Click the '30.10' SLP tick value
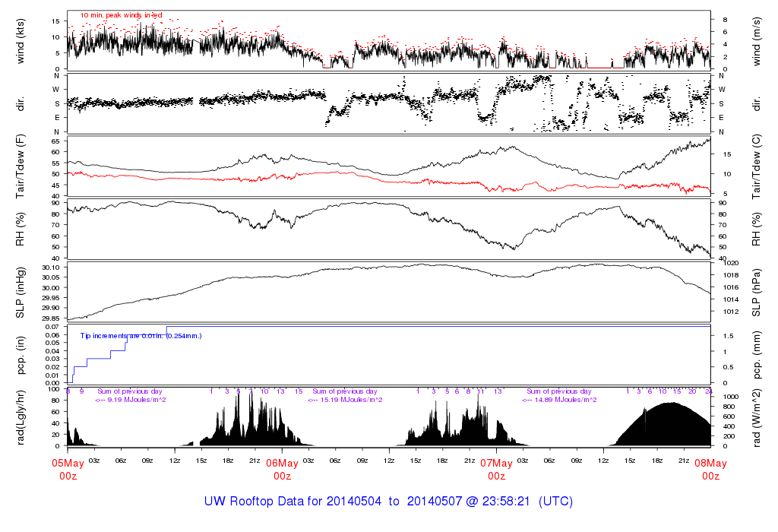Viewport: 778px width, 532px height. (51, 267)
